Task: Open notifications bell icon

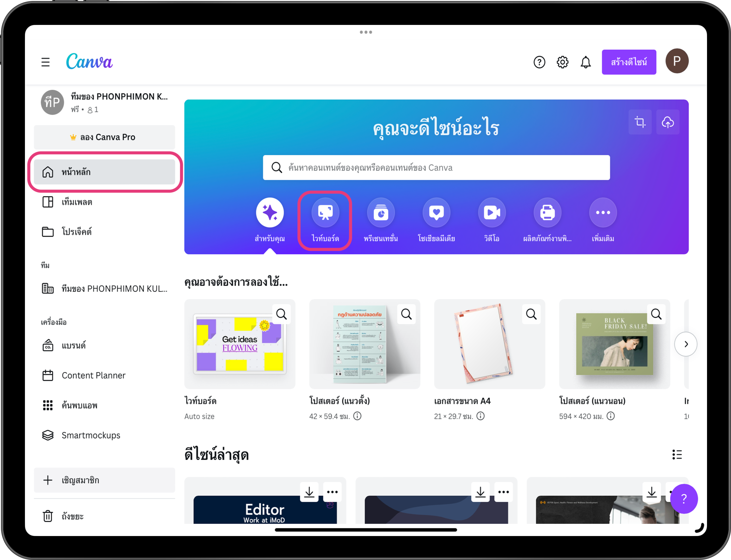Action: (585, 62)
